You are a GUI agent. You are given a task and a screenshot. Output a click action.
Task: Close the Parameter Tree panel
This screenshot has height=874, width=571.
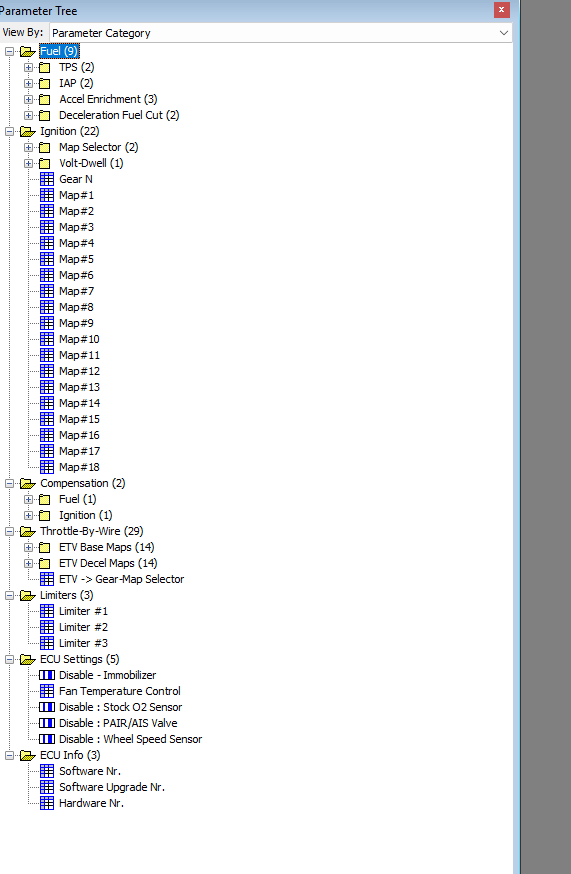pyautogui.click(x=501, y=9)
